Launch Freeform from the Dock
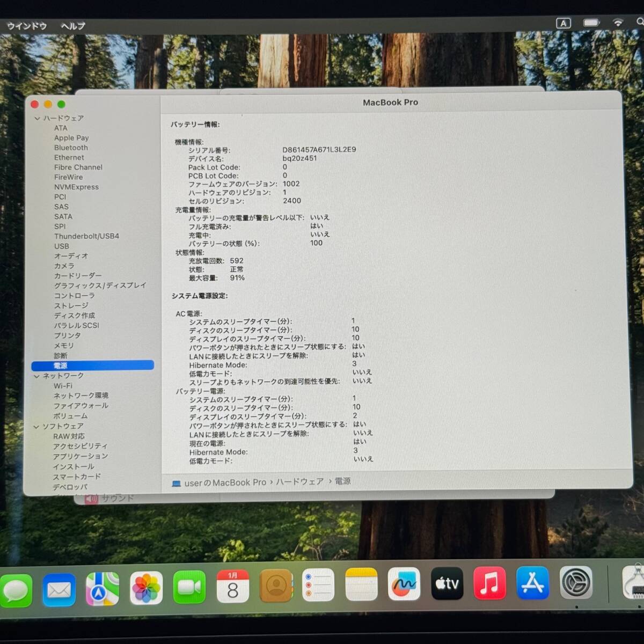The width and height of the screenshot is (644, 644). [404, 584]
